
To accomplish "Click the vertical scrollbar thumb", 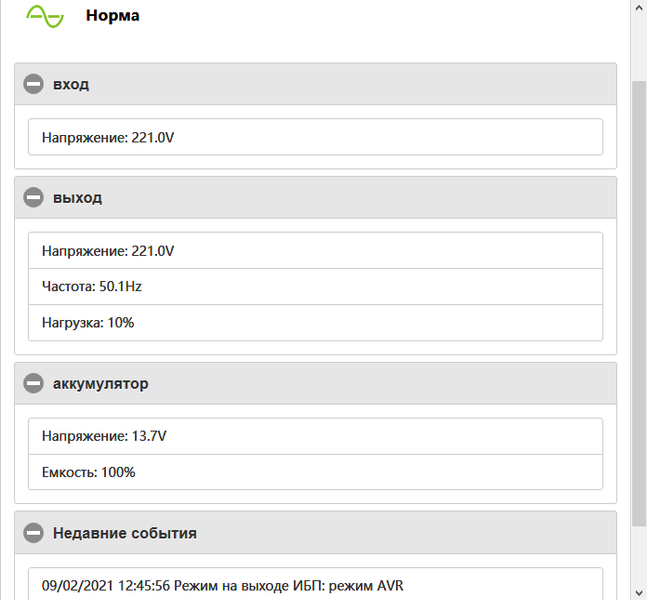I will point(639,300).
